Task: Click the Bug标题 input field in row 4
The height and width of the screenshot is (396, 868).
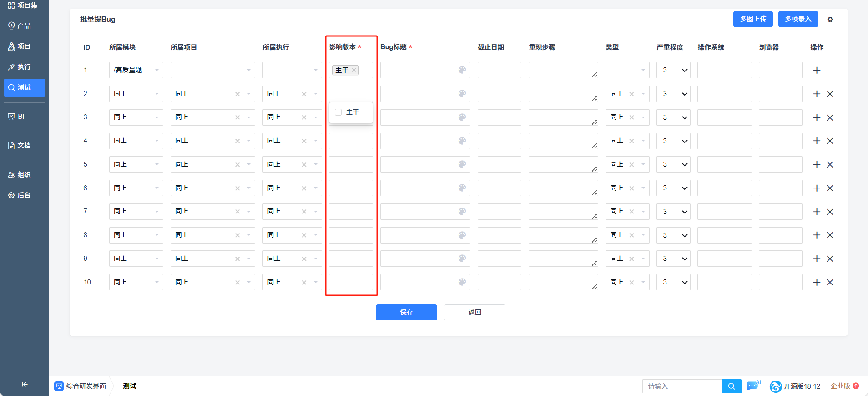Action: pyautogui.click(x=419, y=141)
